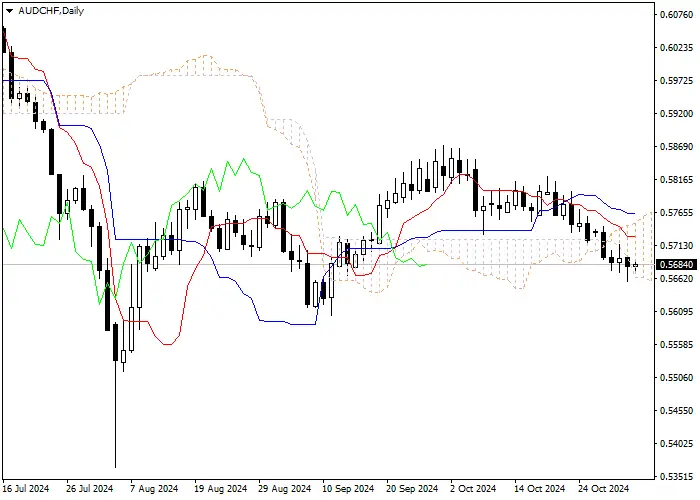This screenshot has height=500, width=700.
Task: Click the 10 Sep 2024 date label
Action: tap(349, 489)
